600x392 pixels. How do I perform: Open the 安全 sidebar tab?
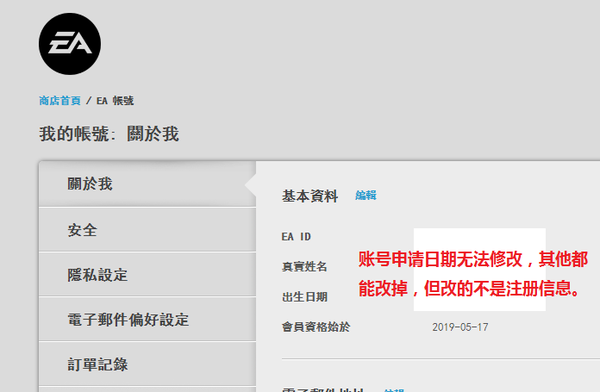[147, 230]
